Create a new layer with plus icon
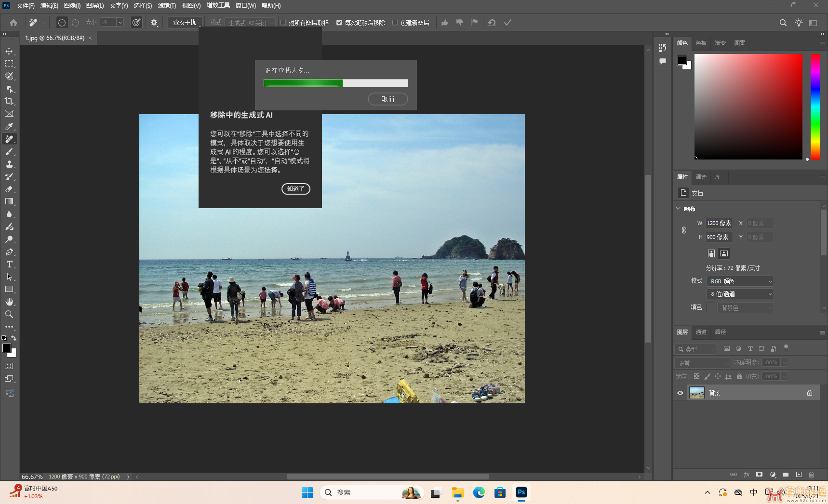Image resolution: width=828 pixels, height=504 pixels. [x=799, y=475]
